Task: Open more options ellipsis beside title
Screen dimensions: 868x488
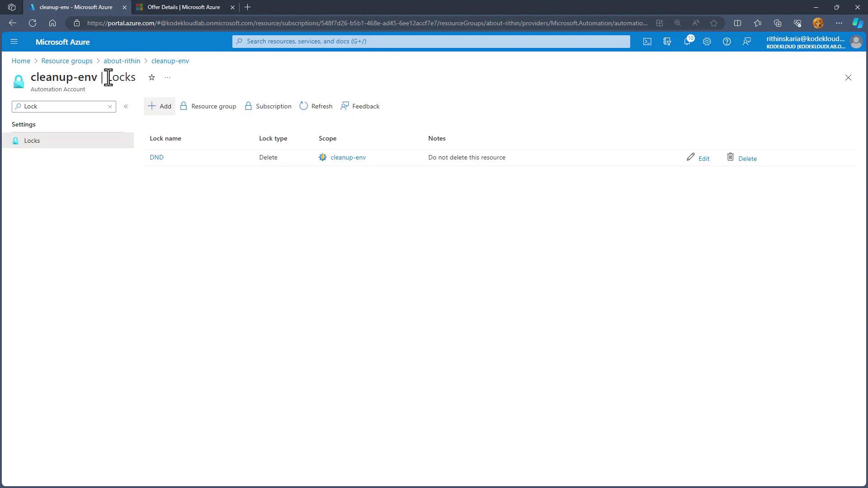Action: [x=168, y=78]
